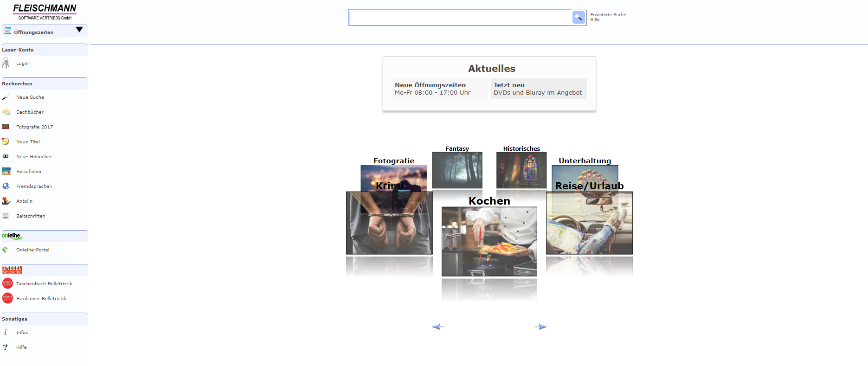This screenshot has width=868, height=366.
Task: Click the Fleischmann logo
Action: (x=45, y=12)
